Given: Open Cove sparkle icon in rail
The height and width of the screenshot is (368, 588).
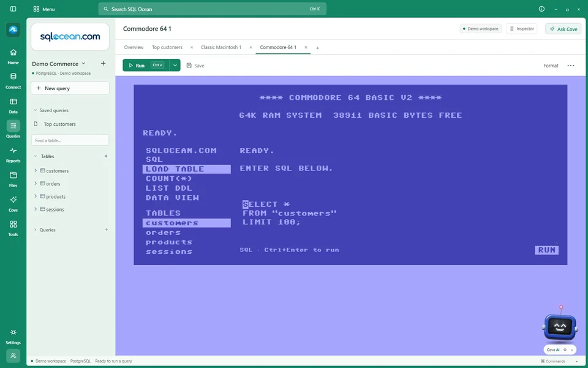Looking at the screenshot, I should pos(13,203).
